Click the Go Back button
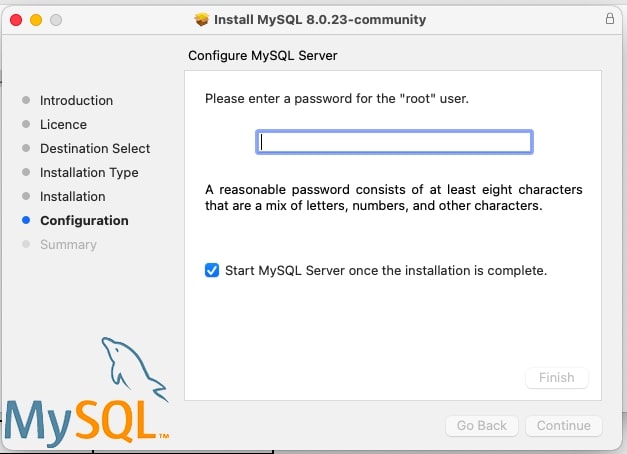This screenshot has width=627, height=454. (481, 425)
